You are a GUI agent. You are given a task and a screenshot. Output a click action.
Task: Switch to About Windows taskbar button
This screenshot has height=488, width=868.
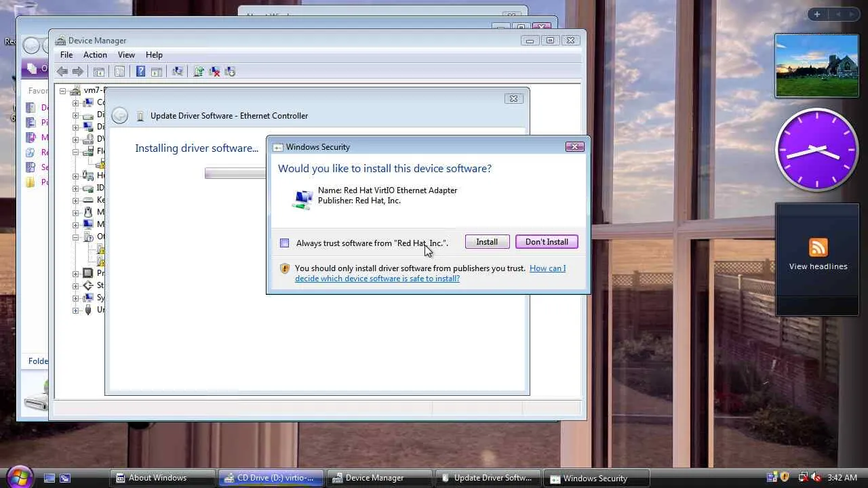163,478
